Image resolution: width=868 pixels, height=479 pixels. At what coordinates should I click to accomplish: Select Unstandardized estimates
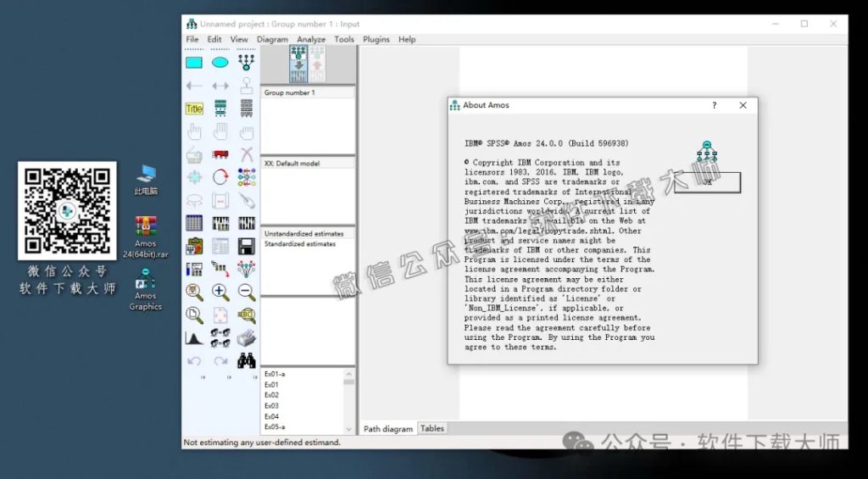pyautogui.click(x=308, y=234)
